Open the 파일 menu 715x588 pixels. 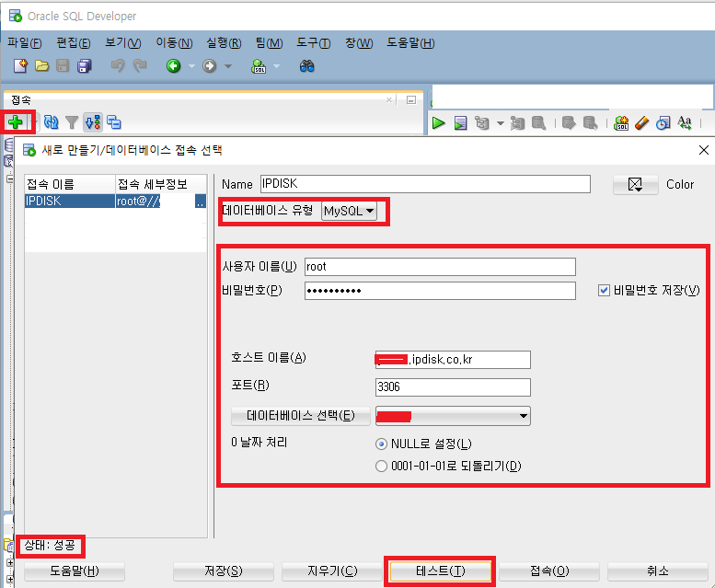click(25, 43)
